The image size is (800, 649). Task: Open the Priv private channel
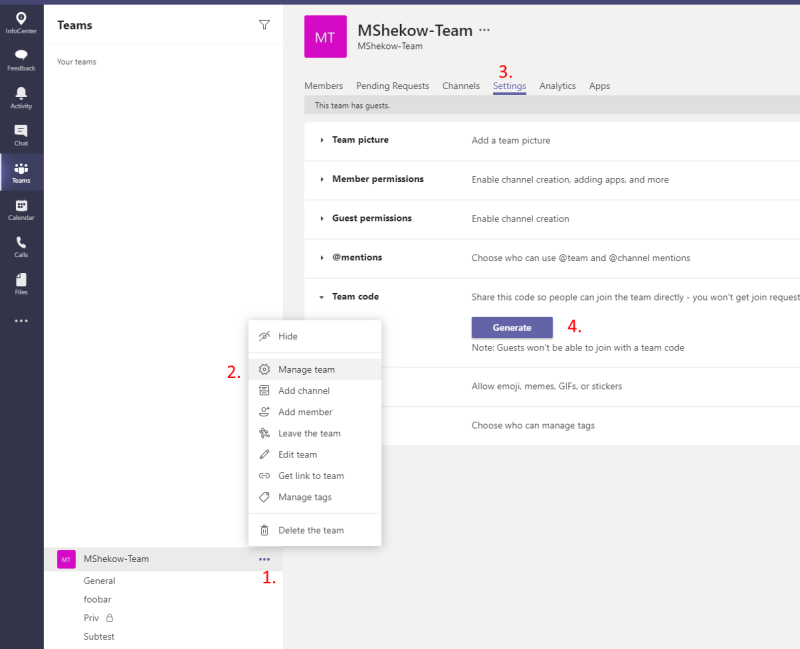coord(91,617)
